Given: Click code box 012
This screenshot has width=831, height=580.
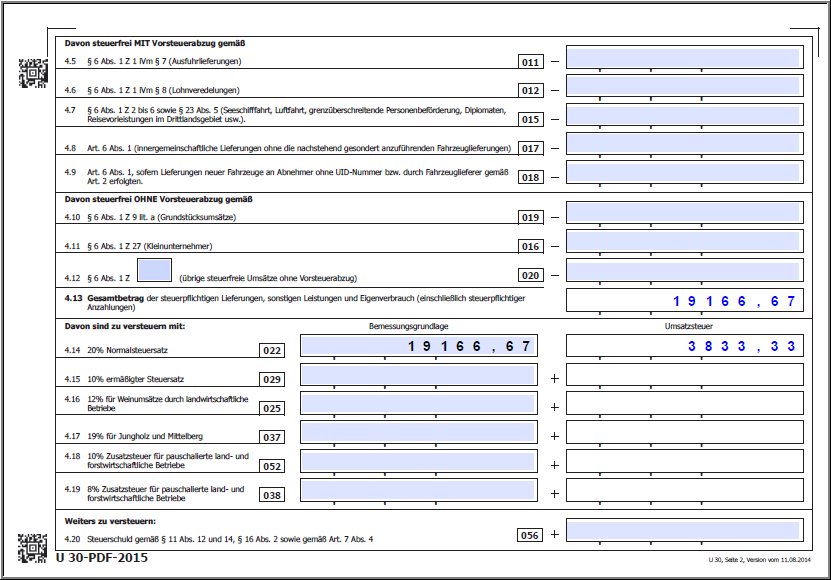Looking at the screenshot, I should point(531,91).
